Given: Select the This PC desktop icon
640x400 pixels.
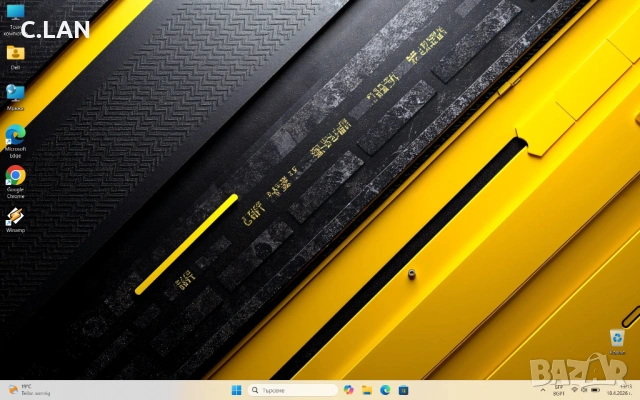Looking at the screenshot, I should pyautogui.click(x=15, y=20).
